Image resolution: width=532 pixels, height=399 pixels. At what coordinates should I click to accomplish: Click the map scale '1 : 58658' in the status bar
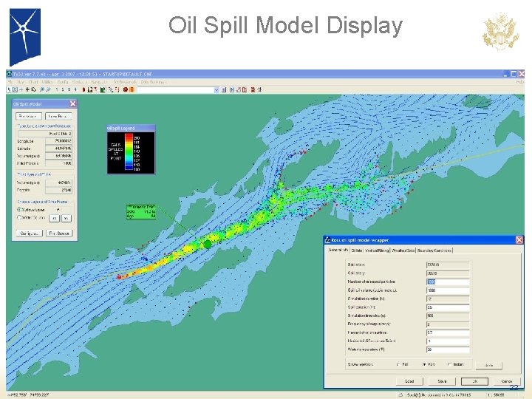(497, 395)
